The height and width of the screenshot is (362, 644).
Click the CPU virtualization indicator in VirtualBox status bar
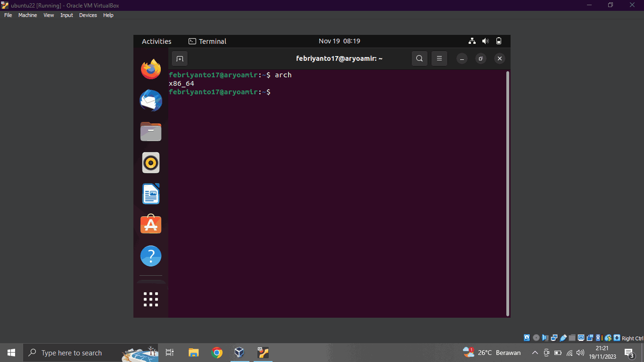(599, 338)
